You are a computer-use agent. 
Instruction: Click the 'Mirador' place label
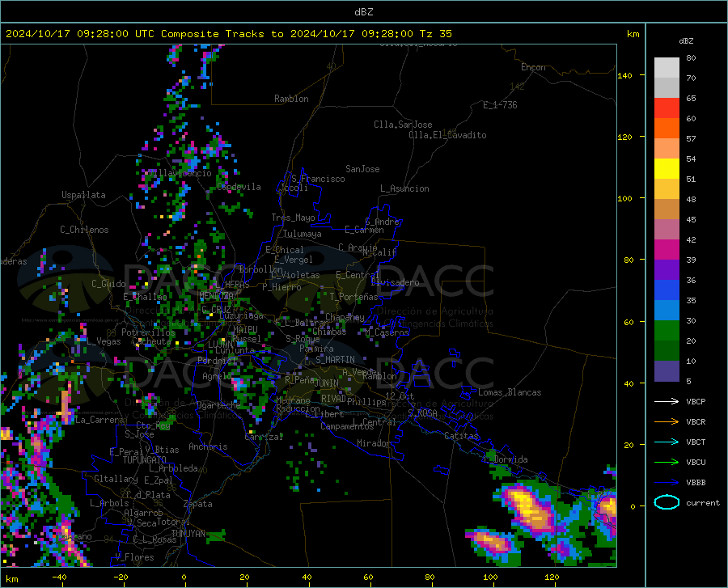[x=373, y=443]
